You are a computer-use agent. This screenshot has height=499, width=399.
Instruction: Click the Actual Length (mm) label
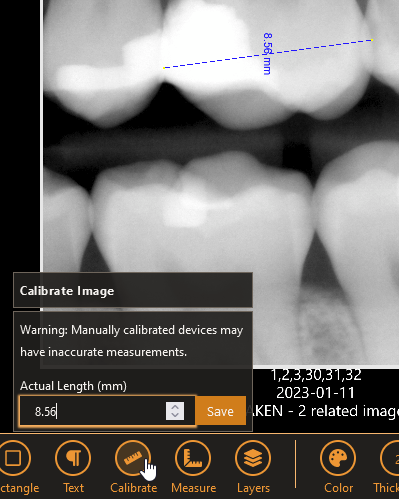click(x=73, y=386)
